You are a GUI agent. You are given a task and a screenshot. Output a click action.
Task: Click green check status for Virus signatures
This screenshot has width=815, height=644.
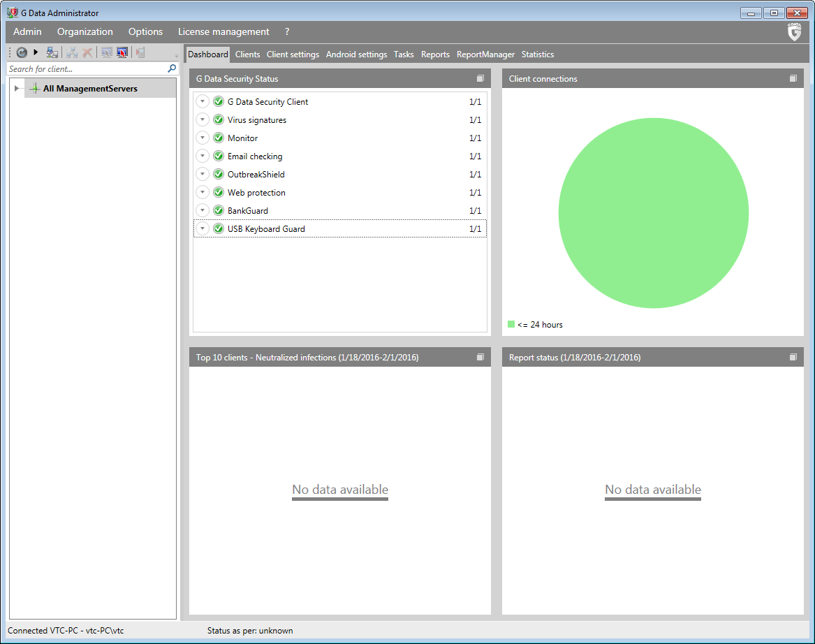[x=218, y=120]
